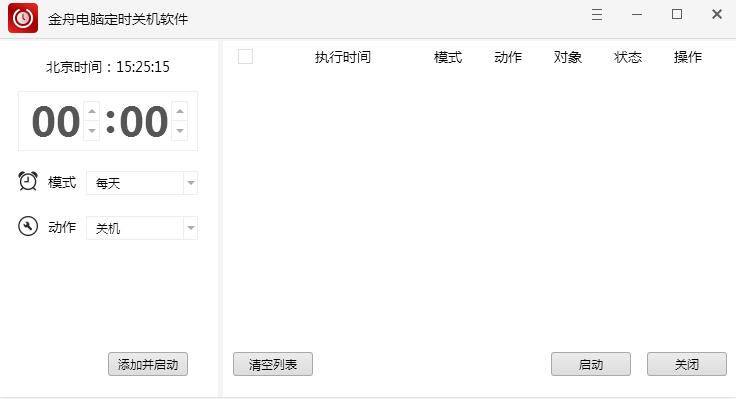Click the 清空列表 button
This screenshot has width=736, height=399.
(273, 364)
